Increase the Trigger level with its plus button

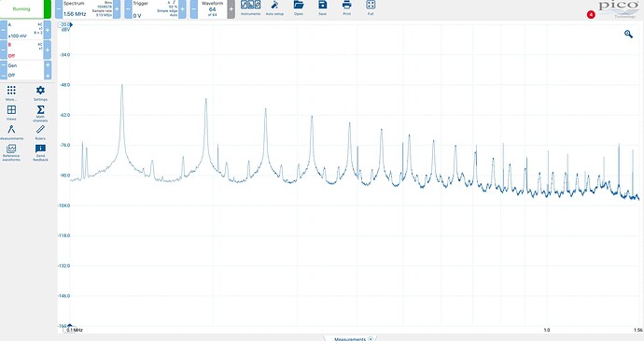182,9
